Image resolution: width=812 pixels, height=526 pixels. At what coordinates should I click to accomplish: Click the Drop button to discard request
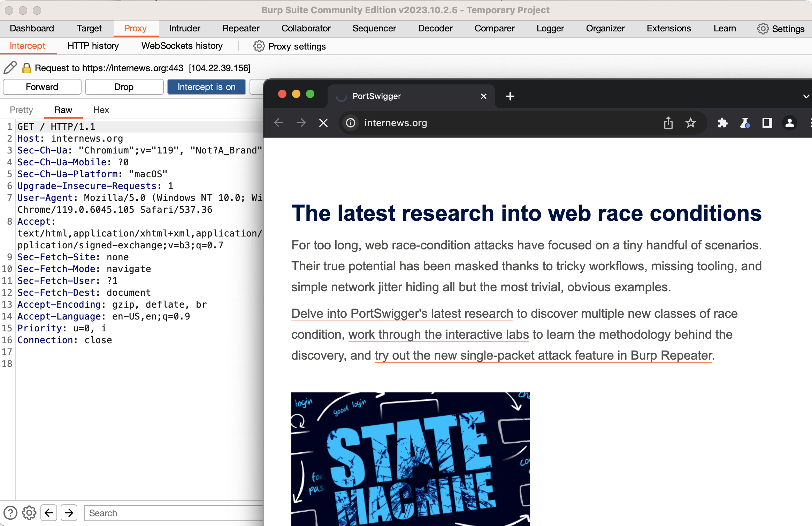[x=123, y=87]
